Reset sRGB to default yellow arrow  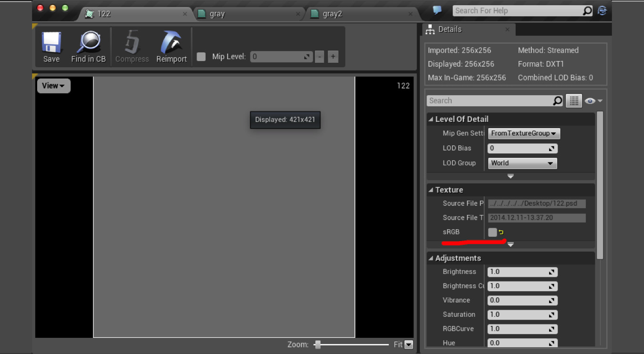click(x=501, y=232)
